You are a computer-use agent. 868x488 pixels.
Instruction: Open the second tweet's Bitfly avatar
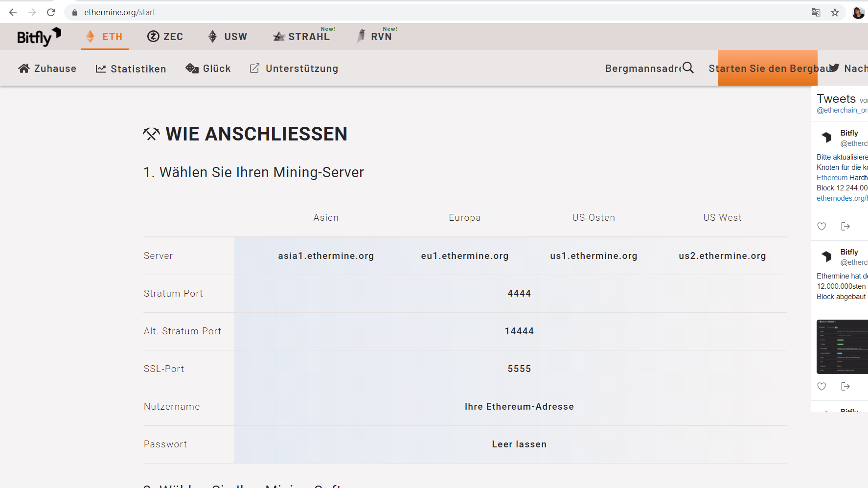point(826,256)
